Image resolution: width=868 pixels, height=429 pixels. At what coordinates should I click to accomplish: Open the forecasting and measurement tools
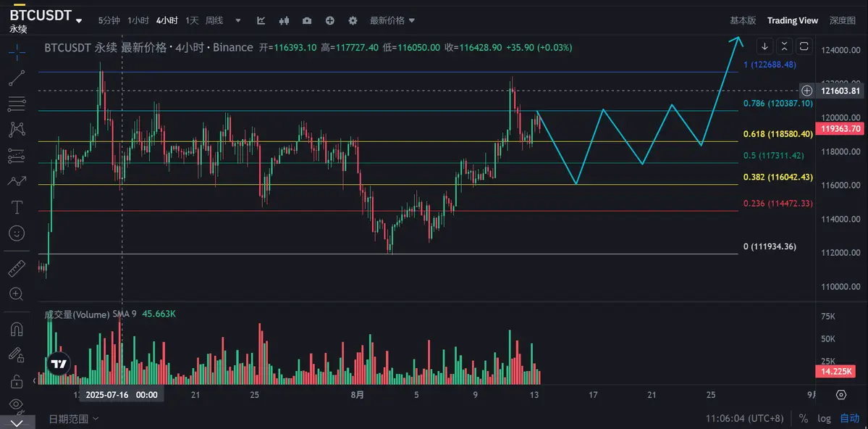pyautogui.click(x=17, y=156)
